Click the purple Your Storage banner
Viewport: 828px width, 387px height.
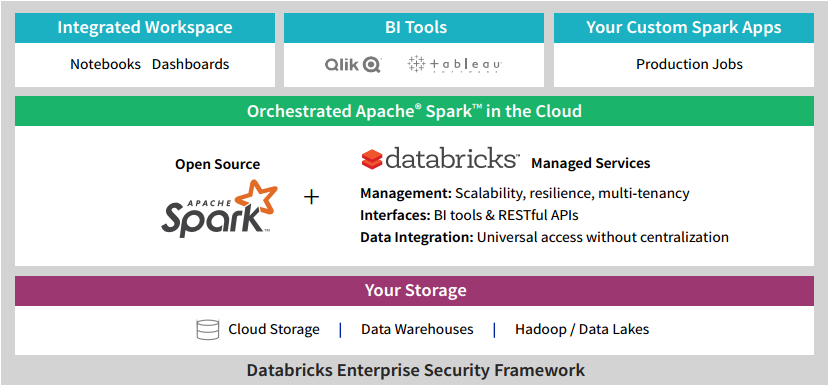414,290
